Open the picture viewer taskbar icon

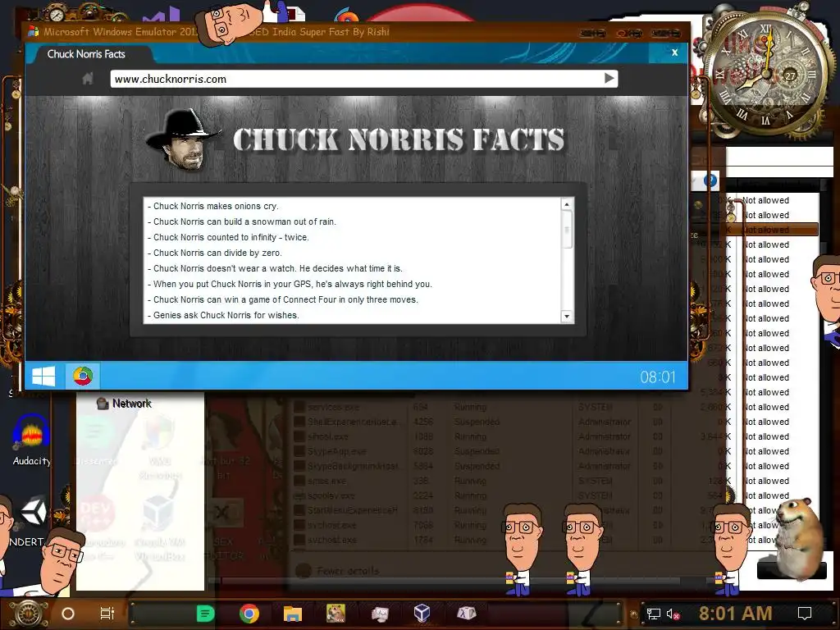tap(380, 614)
